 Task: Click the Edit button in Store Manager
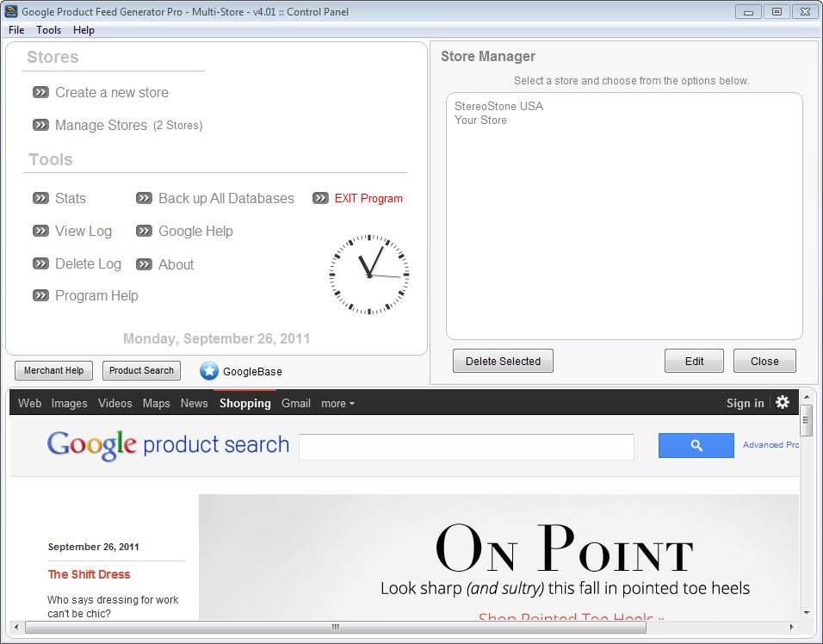[x=694, y=361]
